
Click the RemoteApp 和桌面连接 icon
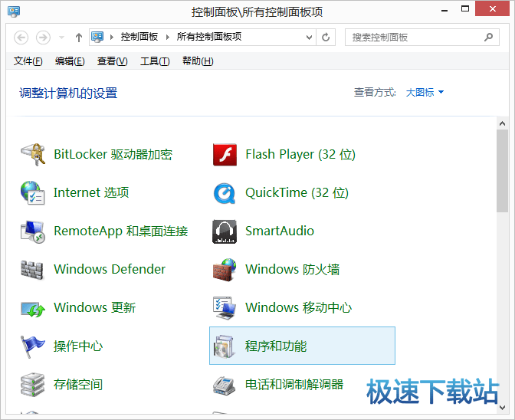[x=32, y=231]
